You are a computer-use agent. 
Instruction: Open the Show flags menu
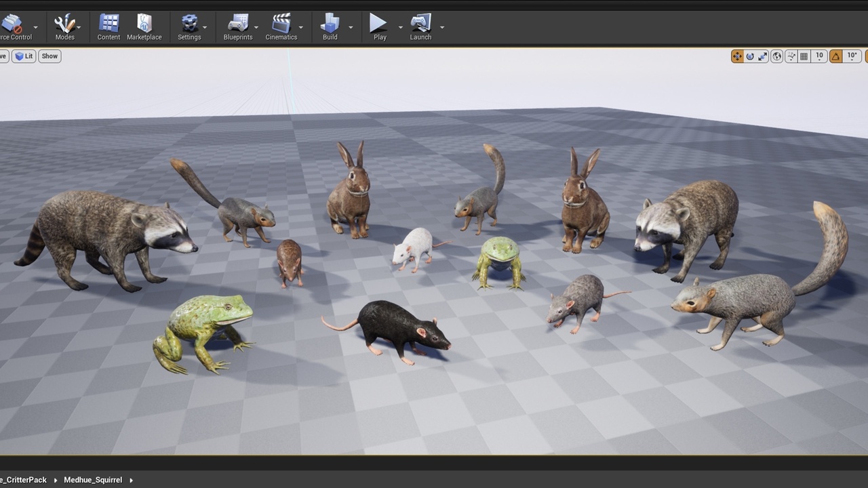[x=50, y=56]
